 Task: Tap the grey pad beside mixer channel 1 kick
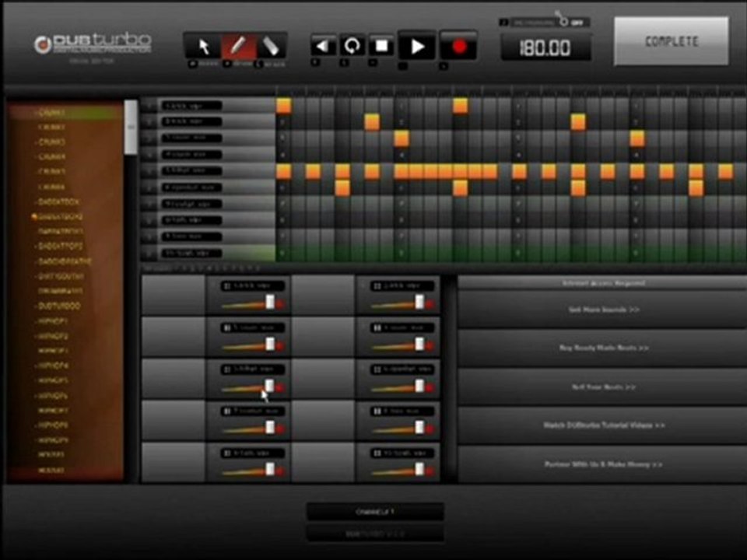point(174,296)
